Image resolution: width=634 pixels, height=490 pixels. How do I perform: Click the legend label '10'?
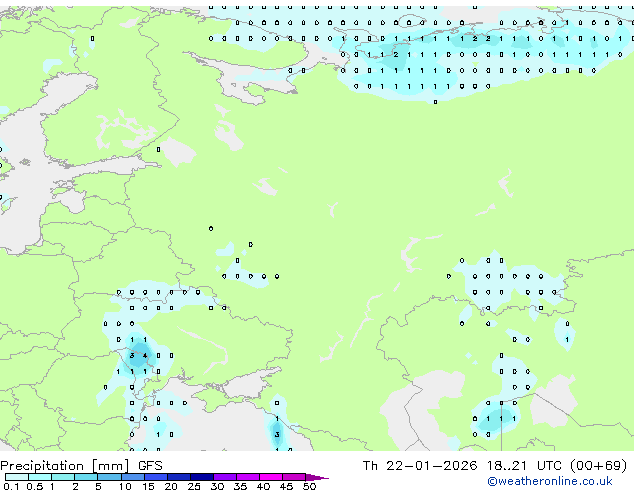[x=125, y=486]
